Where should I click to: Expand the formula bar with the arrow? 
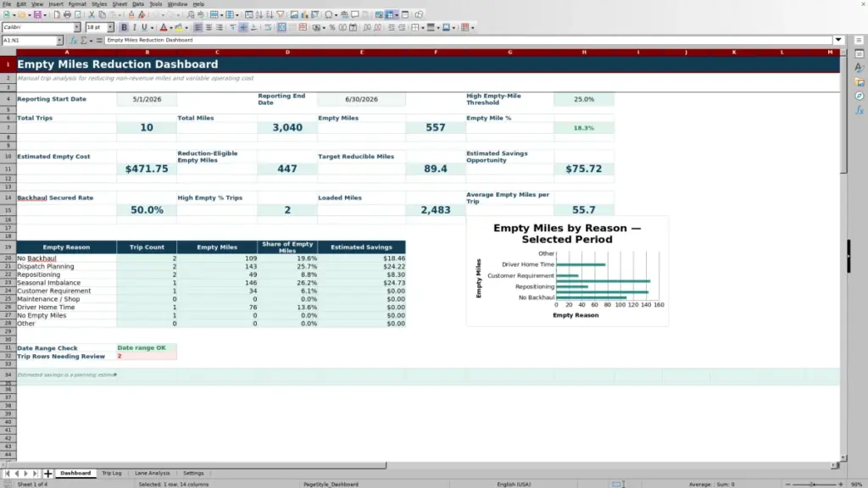point(838,40)
